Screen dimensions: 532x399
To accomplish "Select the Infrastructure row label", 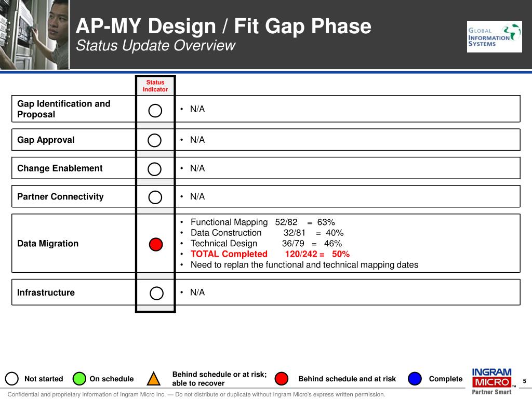I will pyautogui.click(x=46, y=292).
